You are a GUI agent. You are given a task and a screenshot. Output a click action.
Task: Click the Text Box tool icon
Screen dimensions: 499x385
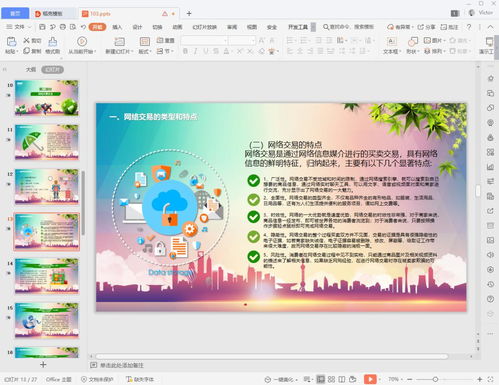point(391,42)
